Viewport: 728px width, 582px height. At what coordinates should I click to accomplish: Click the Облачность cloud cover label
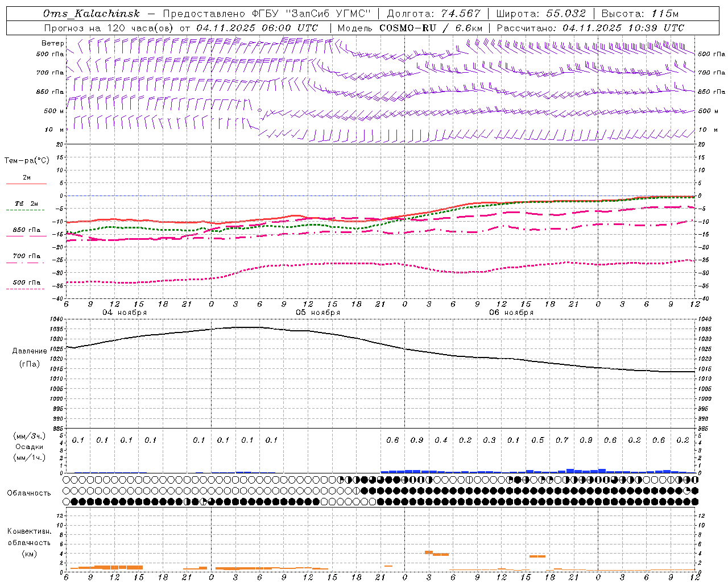click(29, 493)
